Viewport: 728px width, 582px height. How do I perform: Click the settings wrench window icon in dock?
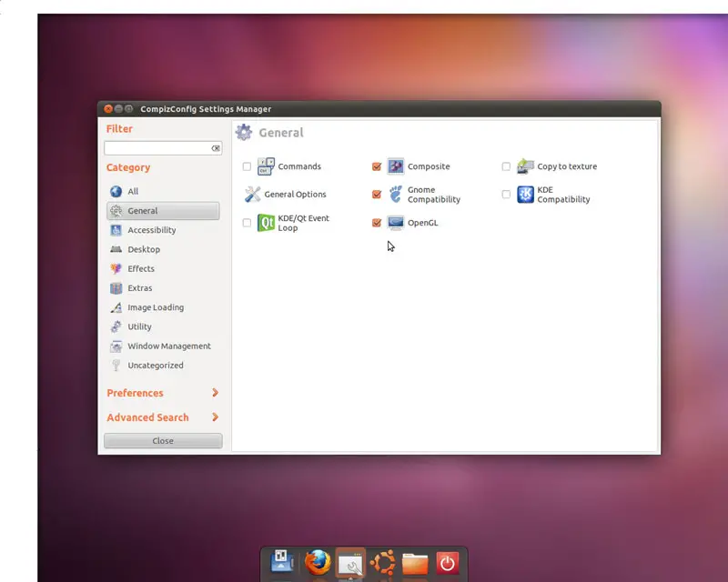(x=350, y=564)
